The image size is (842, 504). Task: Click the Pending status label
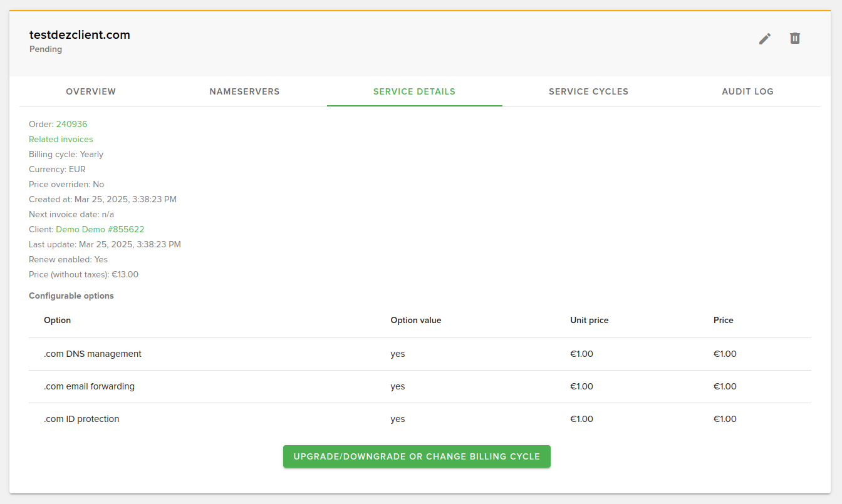[x=45, y=49]
